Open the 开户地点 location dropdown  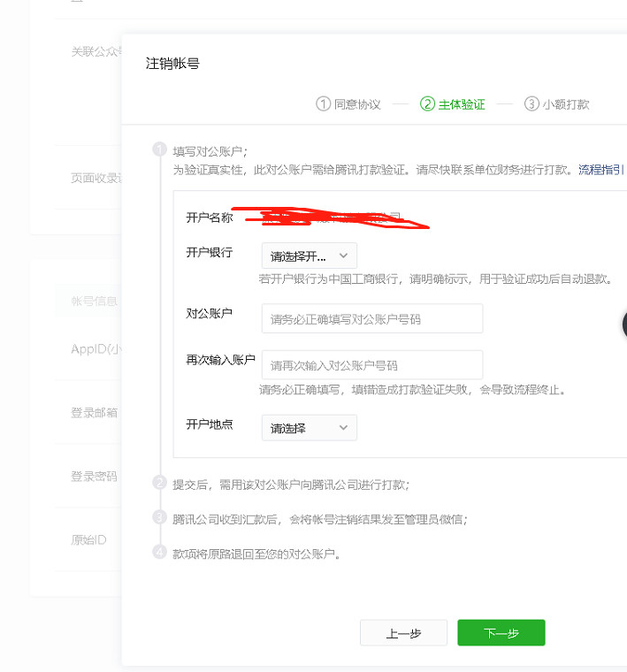click(x=309, y=428)
